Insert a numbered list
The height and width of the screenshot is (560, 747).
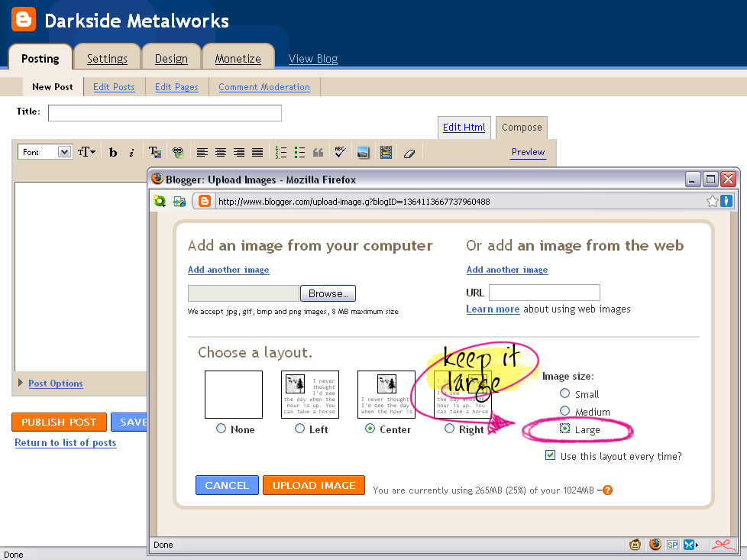(x=281, y=153)
